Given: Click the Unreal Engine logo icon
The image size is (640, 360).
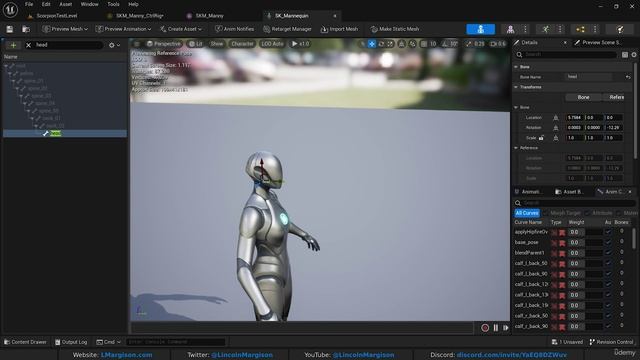Looking at the screenshot, I should (10, 10).
